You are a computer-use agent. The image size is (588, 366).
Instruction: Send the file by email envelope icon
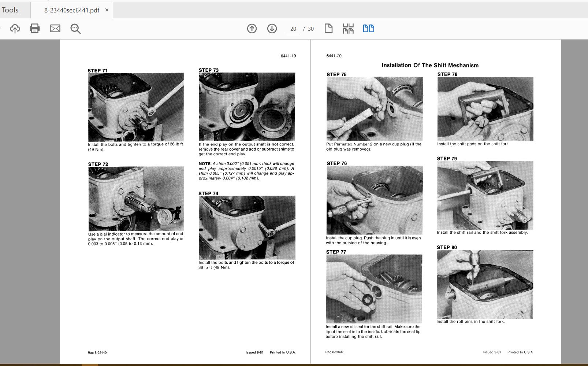point(55,29)
